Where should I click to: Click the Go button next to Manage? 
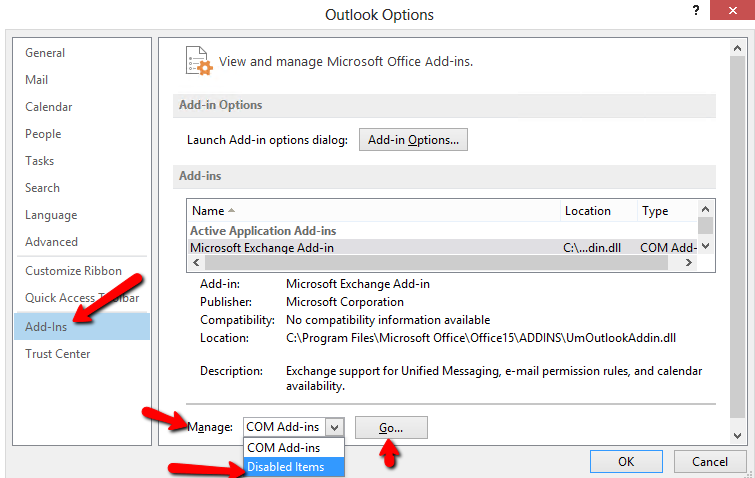tap(391, 427)
